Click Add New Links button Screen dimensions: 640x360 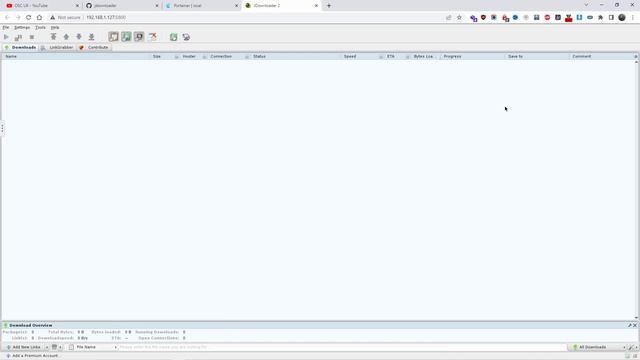[23, 347]
